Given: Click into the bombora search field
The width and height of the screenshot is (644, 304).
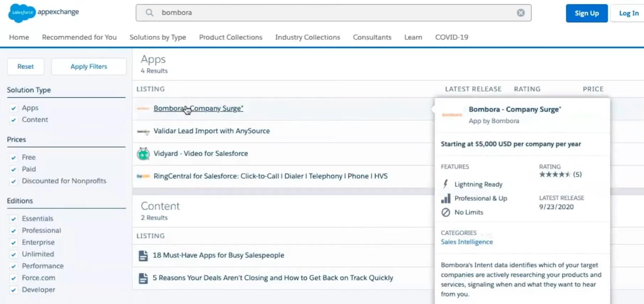Looking at the screenshot, I should tap(333, 13).
